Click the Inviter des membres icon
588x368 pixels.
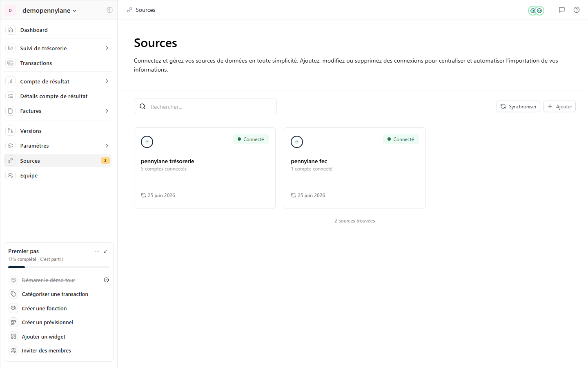click(x=13, y=350)
